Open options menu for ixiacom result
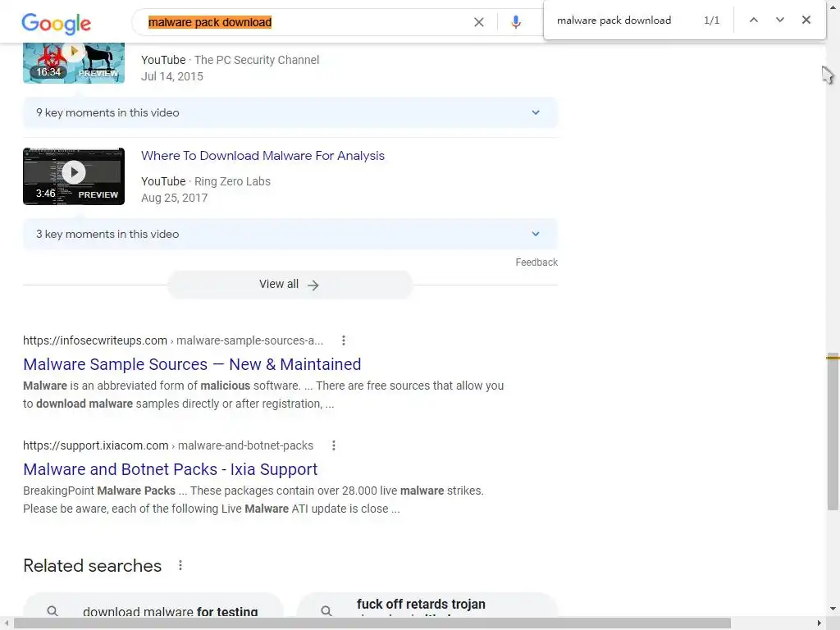Image resolution: width=840 pixels, height=630 pixels. (x=333, y=445)
